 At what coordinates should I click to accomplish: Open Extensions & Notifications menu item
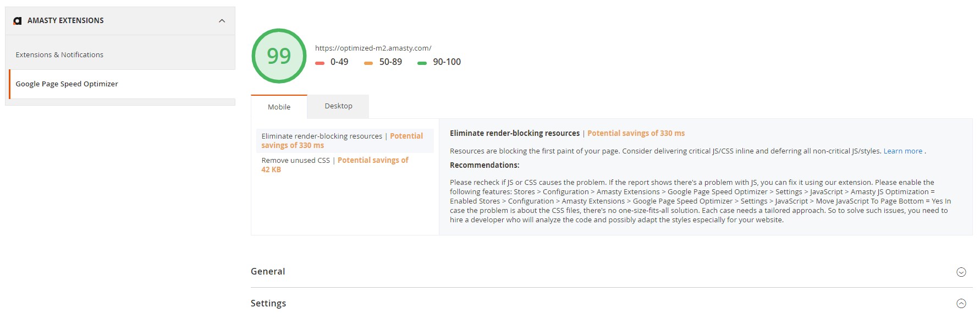[59, 55]
